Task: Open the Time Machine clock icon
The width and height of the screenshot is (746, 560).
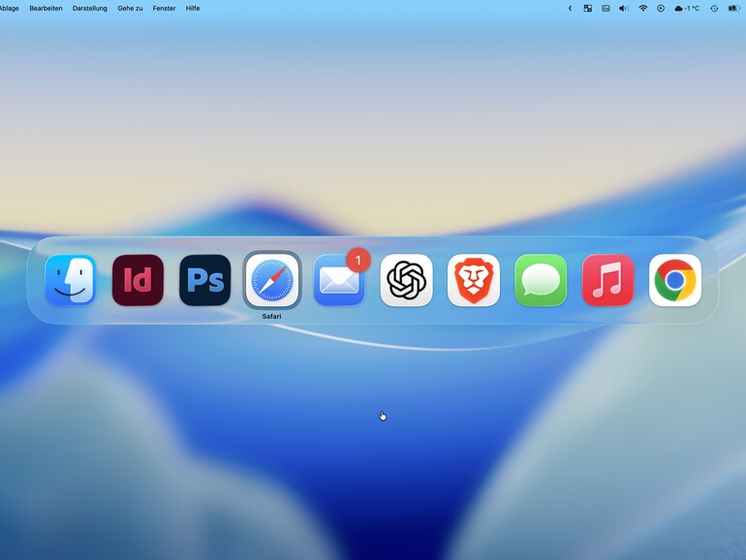Action: click(714, 8)
